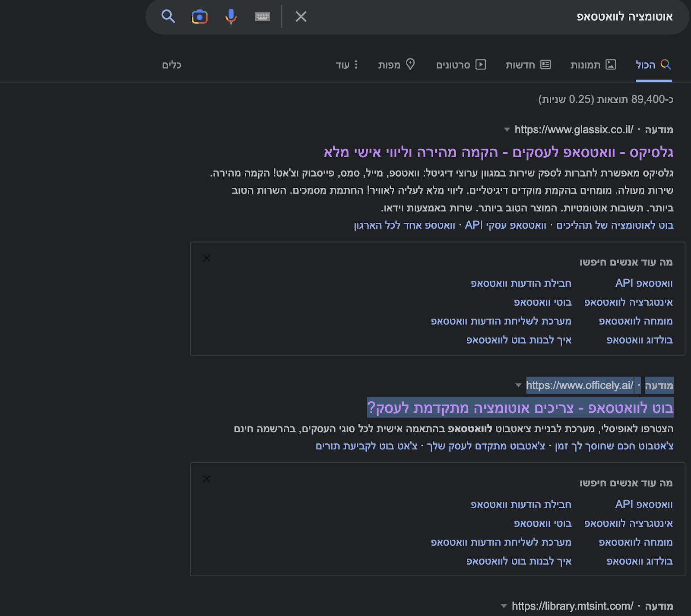Viewport: 691px width, 616px height.
Task: Expand the officely.ai ad info arrow
Action: (x=518, y=385)
